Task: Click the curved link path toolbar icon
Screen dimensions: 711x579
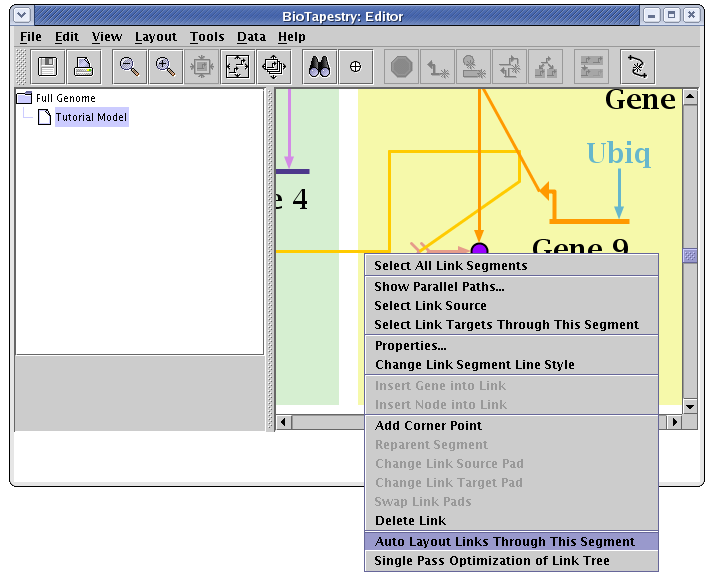Action: [636, 67]
